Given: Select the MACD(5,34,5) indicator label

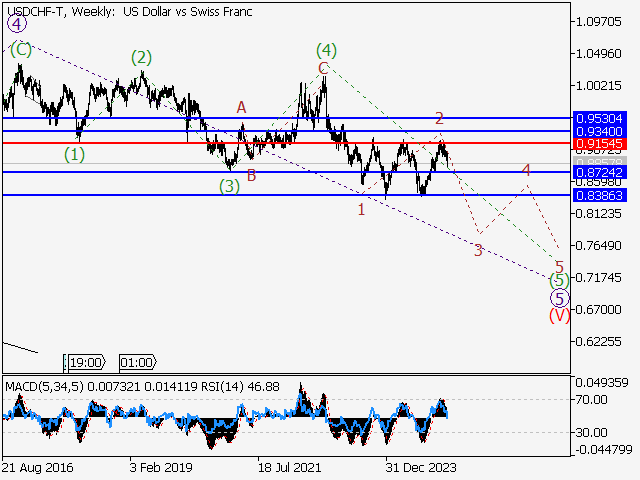Looking at the screenshot, I should click(x=38, y=386).
